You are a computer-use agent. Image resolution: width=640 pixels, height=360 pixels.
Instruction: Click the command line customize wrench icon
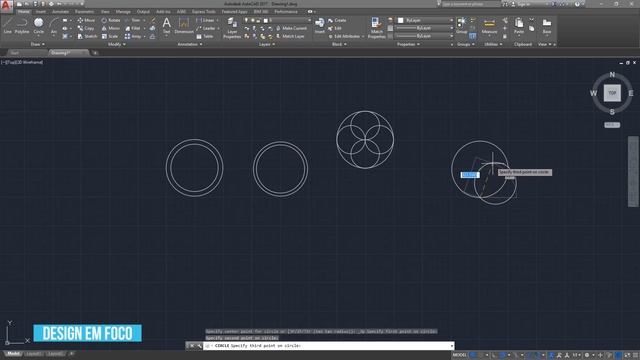(x=199, y=346)
